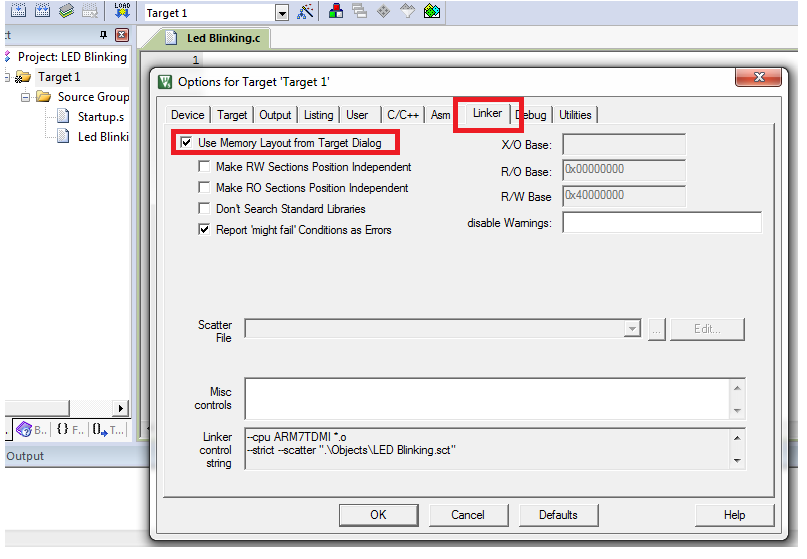Switch to the C/C++ tab
Viewport: 807px width, 559px height.
[403, 115]
